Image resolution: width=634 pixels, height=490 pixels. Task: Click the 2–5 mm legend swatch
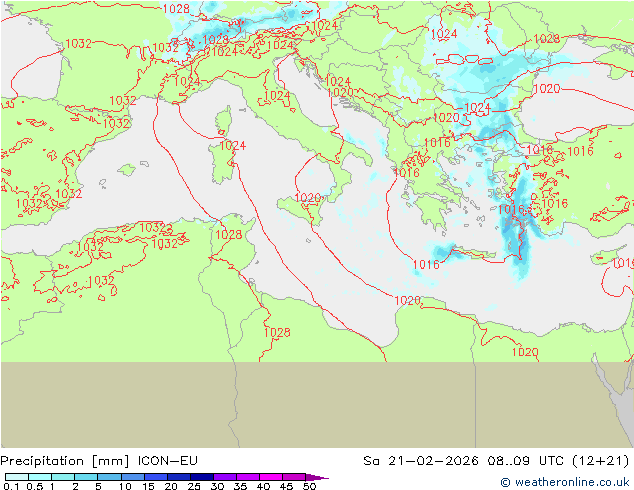click(86, 477)
